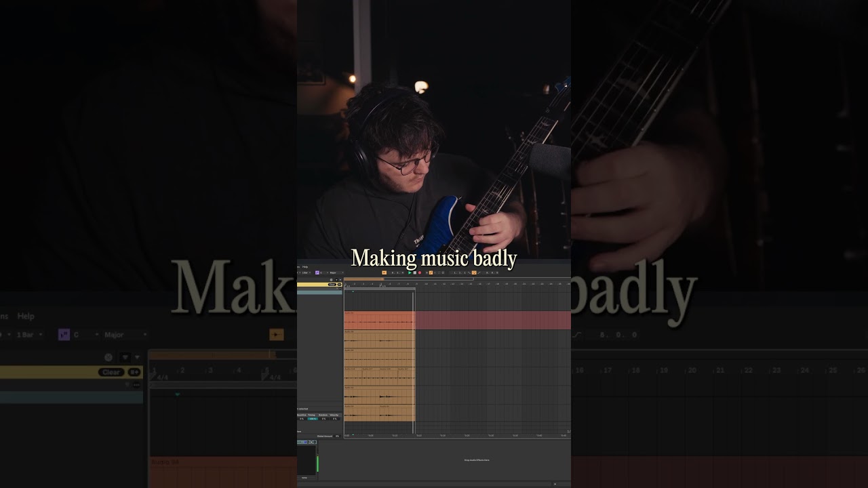Viewport: 868px width, 488px height.
Task: Open the 1 Bar quantization dropdown
Action: (x=306, y=272)
